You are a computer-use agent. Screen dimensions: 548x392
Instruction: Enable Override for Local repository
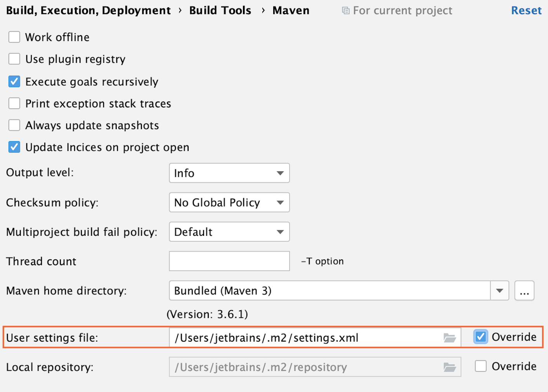coord(480,366)
